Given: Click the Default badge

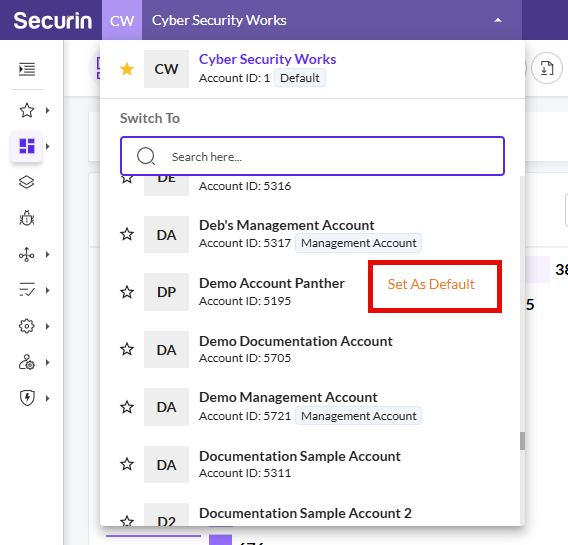Looking at the screenshot, I should pos(300,78).
